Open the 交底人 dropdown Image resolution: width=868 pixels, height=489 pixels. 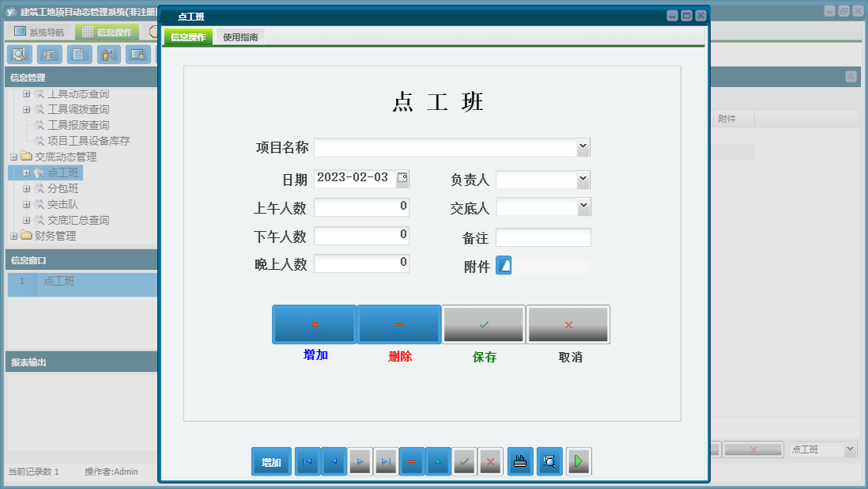(x=581, y=207)
